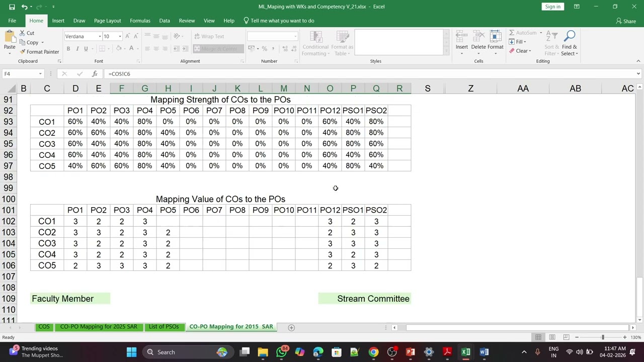Click the Format Painter brush
Image resolution: width=644 pixels, height=362 pixels.
point(39,52)
